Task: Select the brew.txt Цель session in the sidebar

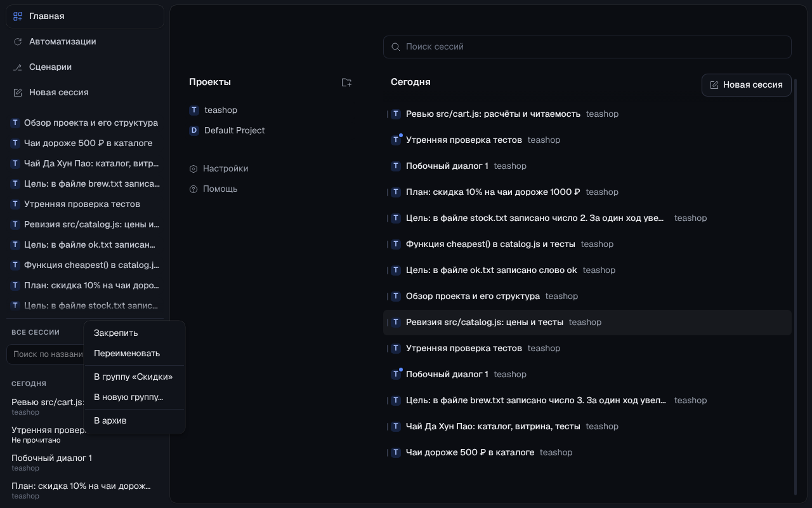Action: coord(85,184)
